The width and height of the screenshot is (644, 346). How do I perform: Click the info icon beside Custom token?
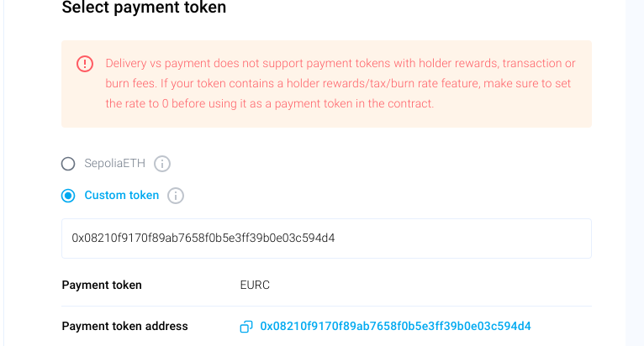175,196
